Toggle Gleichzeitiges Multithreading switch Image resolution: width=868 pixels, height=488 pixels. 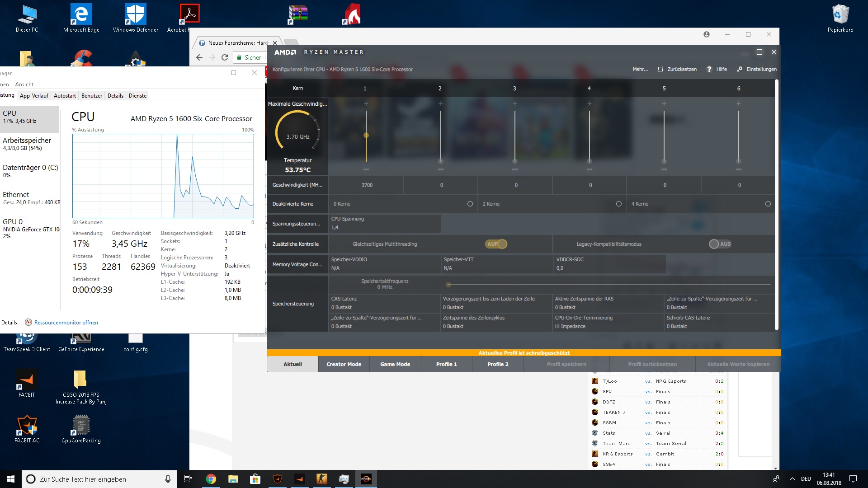coord(496,244)
